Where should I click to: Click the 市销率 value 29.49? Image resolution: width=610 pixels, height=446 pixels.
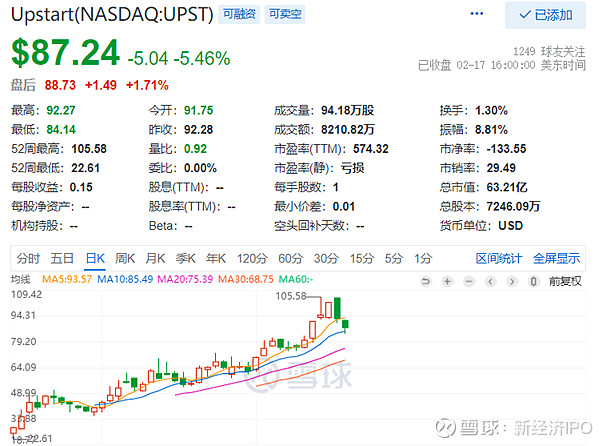501,168
